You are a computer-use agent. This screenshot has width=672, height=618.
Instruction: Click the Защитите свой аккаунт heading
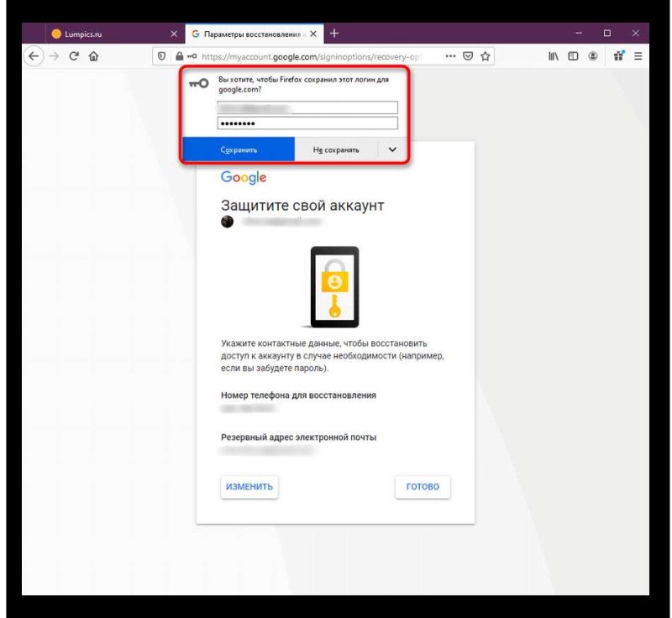(x=302, y=206)
